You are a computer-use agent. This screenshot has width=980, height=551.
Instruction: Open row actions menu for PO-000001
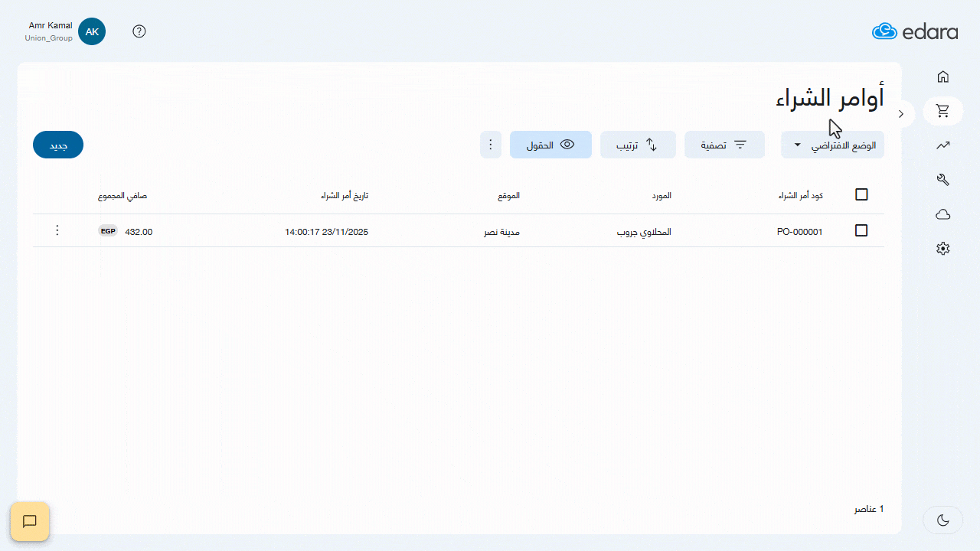pyautogui.click(x=57, y=230)
